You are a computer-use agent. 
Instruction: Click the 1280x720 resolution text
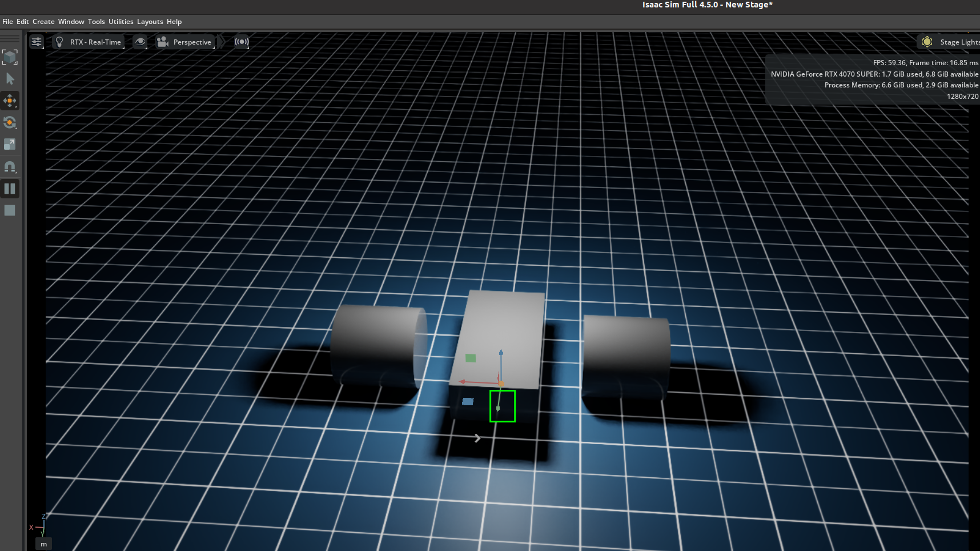tap(962, 97)
